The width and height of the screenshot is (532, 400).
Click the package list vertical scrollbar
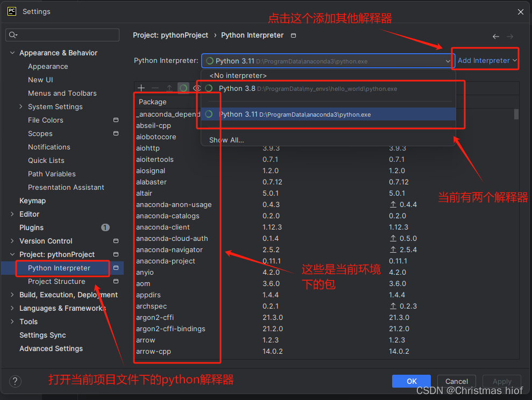click(x=516, y=114)
